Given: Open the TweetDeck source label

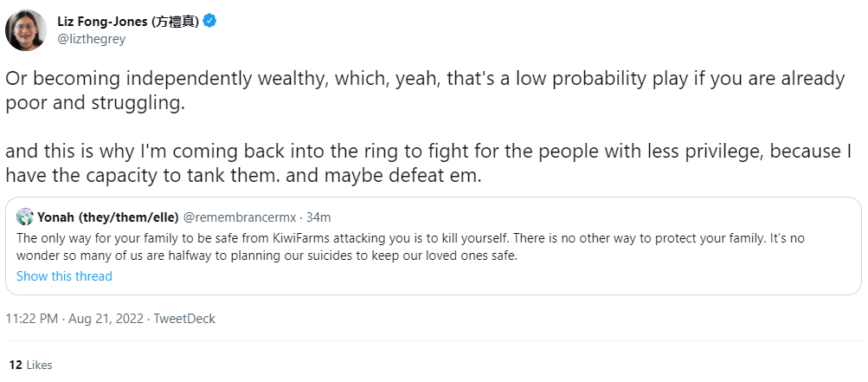Looking at the screenshot, I should pos(184,319).
